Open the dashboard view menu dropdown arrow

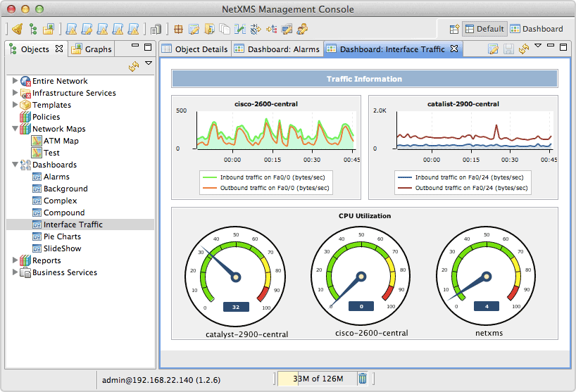pos(538,46)
